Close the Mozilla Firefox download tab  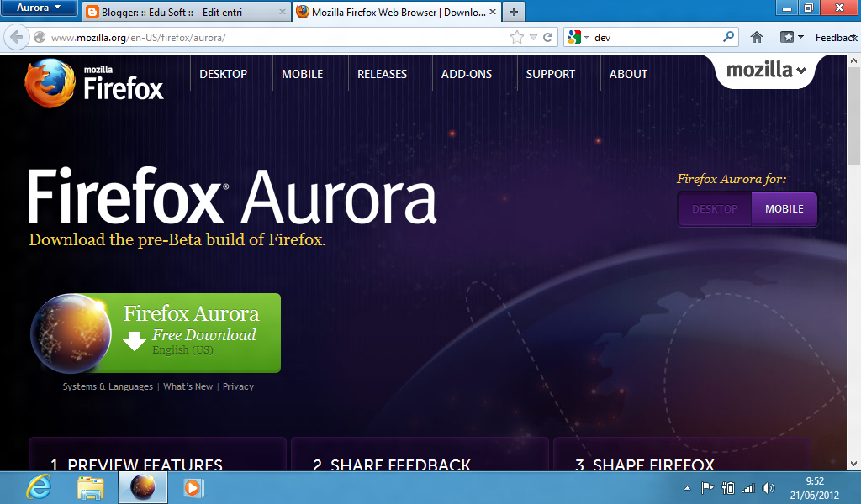pos(493,12)
